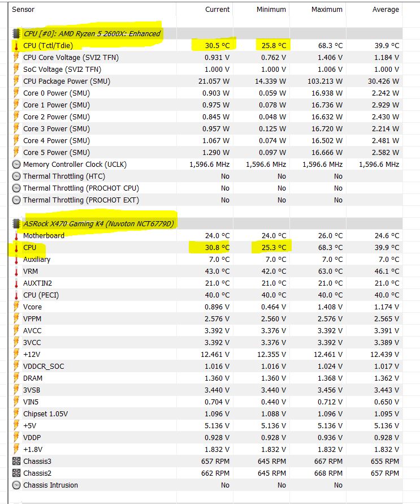Screen dimensions: 420x504
Task: Click lightning icon next to DRAM
Action: point(16,378)
